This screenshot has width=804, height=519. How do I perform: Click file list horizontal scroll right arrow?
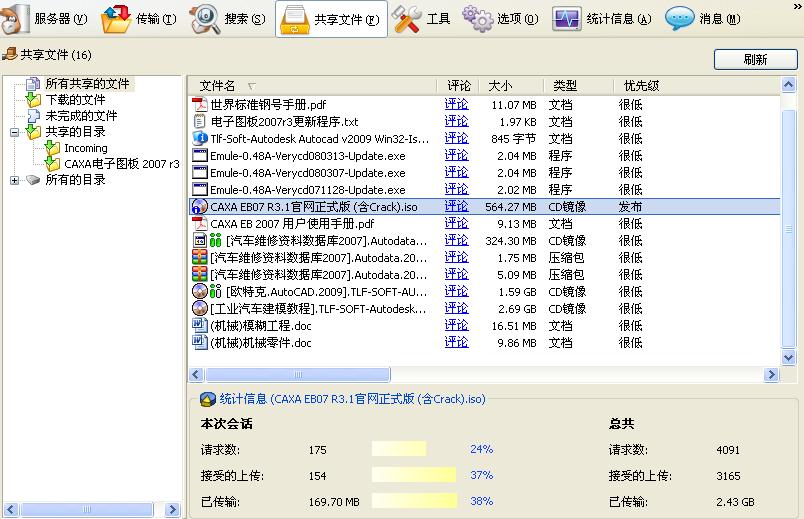pos(771,375)
